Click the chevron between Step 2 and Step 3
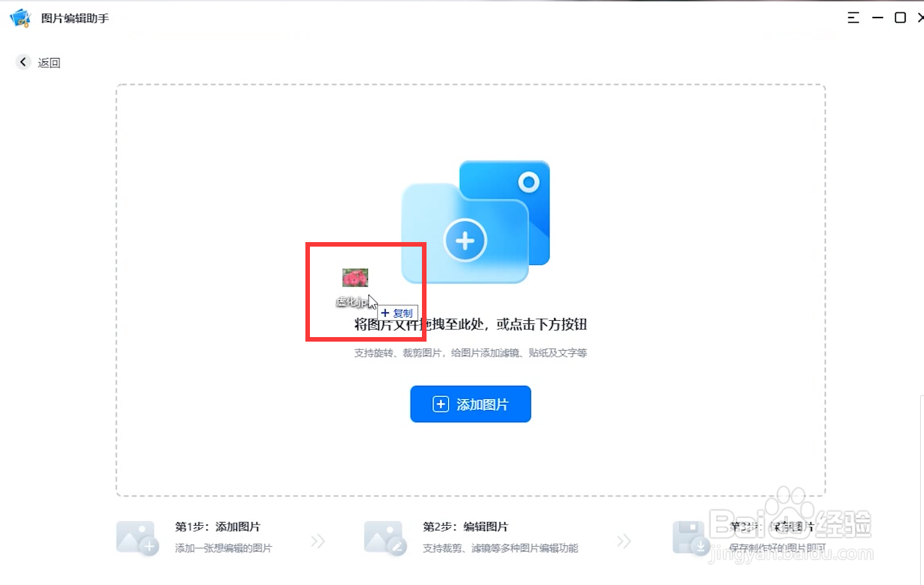 (625, 540)
